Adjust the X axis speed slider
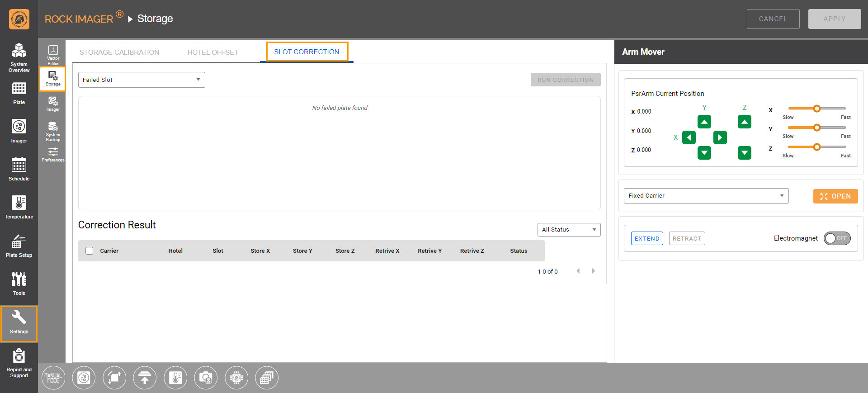This screenshot has height=393, width=868. click(x=816, y=109)
